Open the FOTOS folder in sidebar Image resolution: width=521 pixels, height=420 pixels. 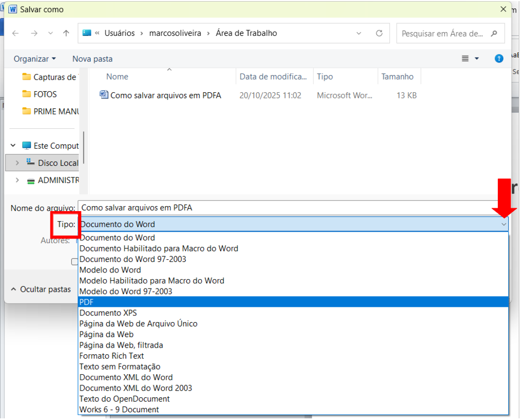coord(45,94)
